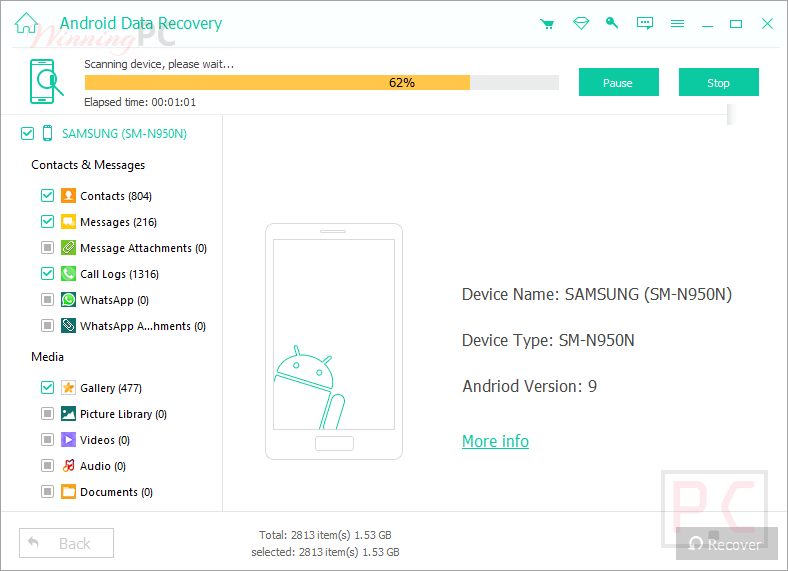Click the Recover button
Image resolution: width=788 pixels, height=571 pixels.
[727, 543]
